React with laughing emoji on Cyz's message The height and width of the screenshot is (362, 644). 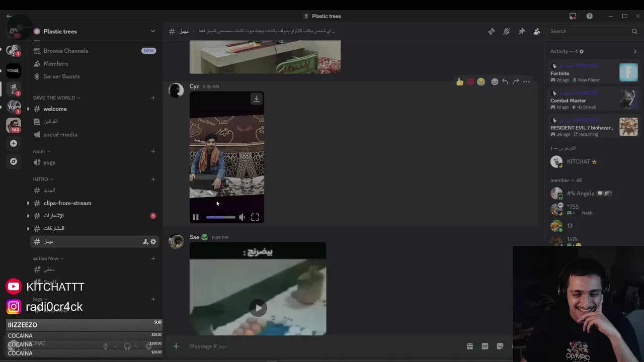point(481,81)
